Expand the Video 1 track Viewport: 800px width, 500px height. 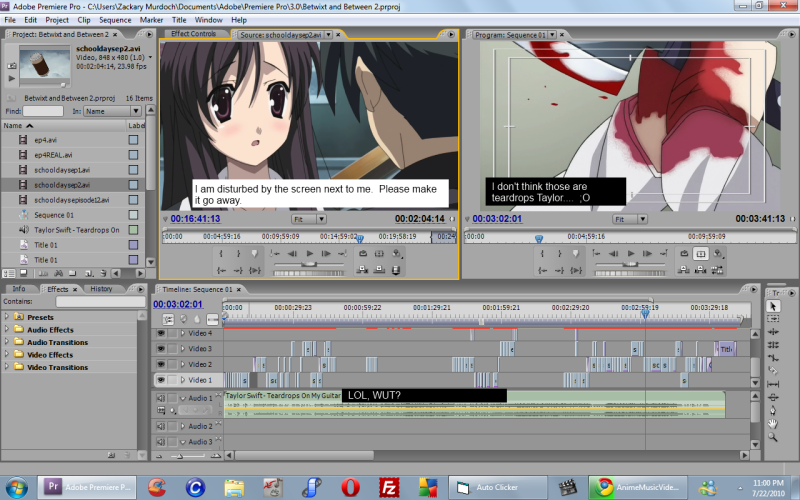click(x=183, y=380)
